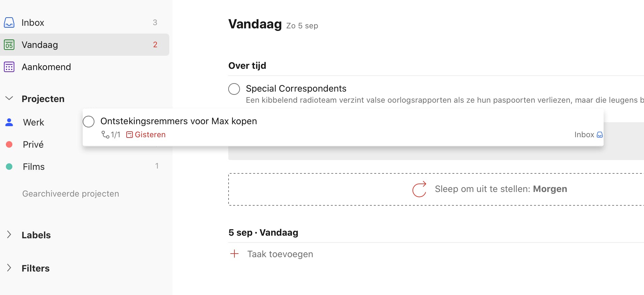Image resolution: width=644 pixels, height=295 pixels.
Task: Click the red Privé color dot
Action: point(9,144)
